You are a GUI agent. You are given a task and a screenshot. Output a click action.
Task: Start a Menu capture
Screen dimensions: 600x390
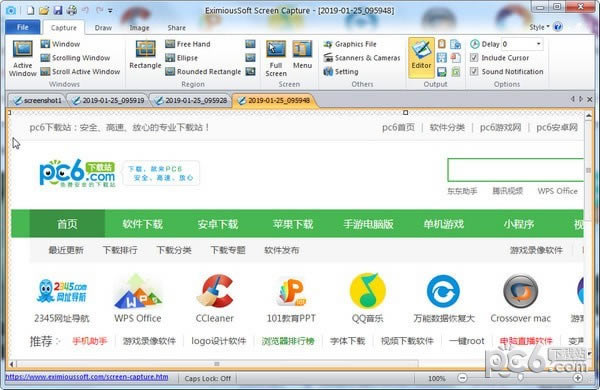point(302,55)
